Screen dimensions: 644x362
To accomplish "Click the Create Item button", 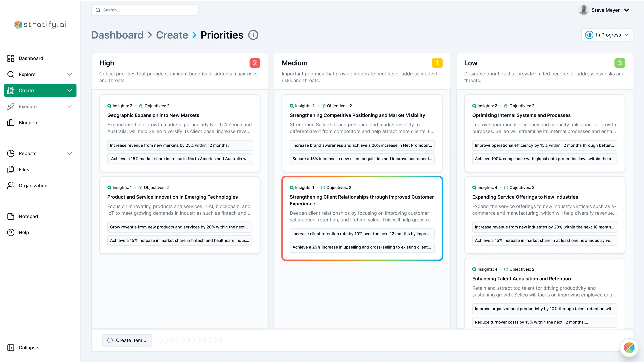I will click(x=127, y=340).
